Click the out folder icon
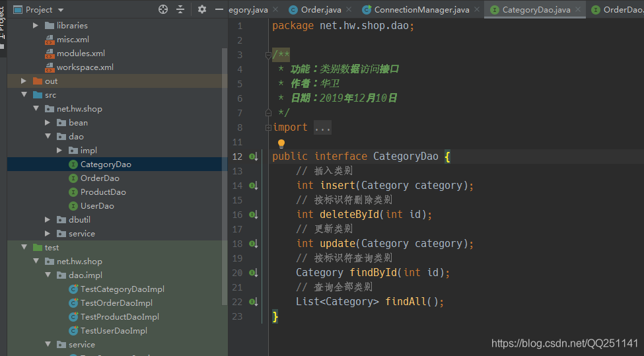 click(38, 81)
